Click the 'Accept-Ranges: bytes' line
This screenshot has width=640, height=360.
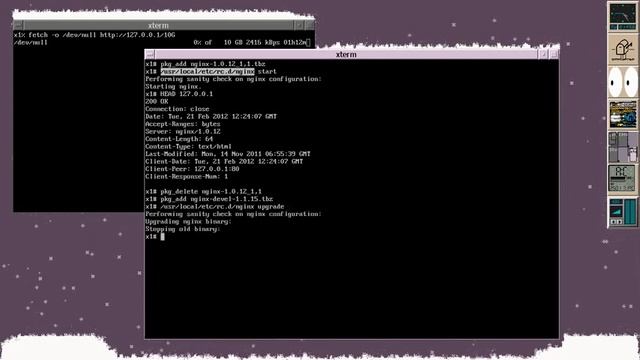[183, 124]
